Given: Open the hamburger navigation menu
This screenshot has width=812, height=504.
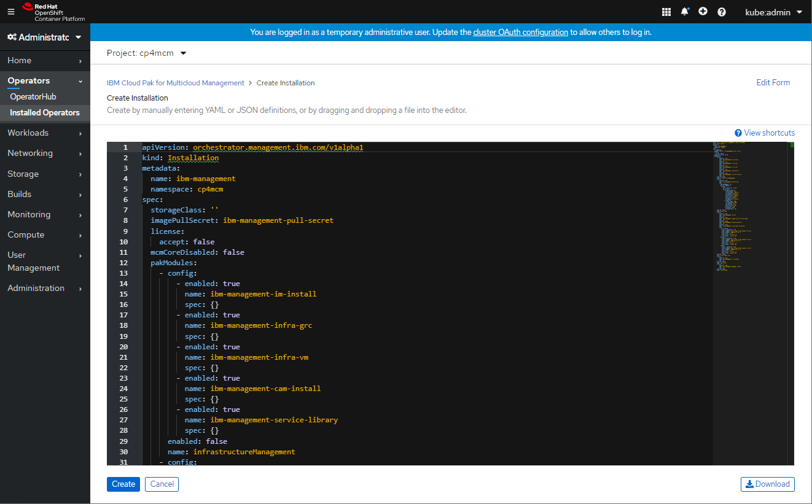Looking at the screenshot, I should [10, 12].
